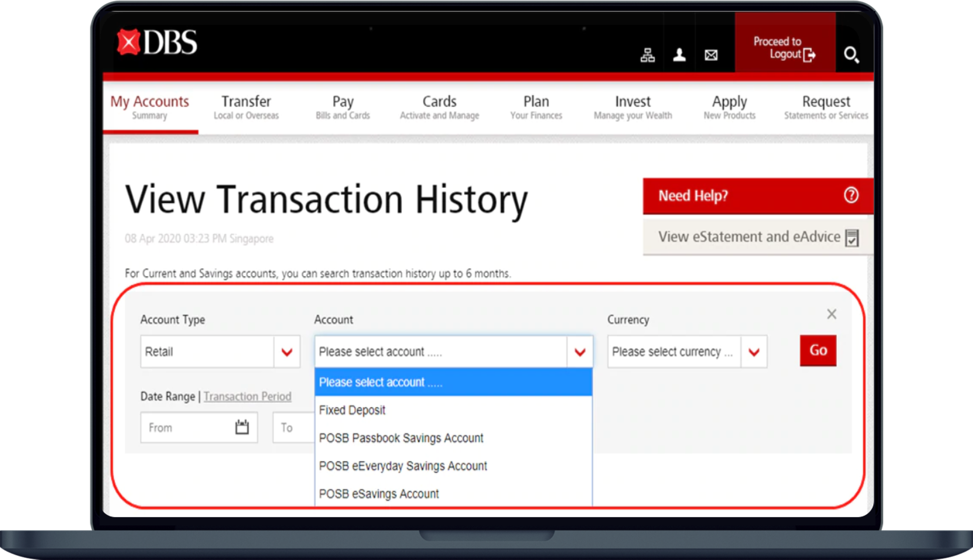The image size is (973, 560).
Task: Expand the currency selection dropdown
Action: point(754,351)
